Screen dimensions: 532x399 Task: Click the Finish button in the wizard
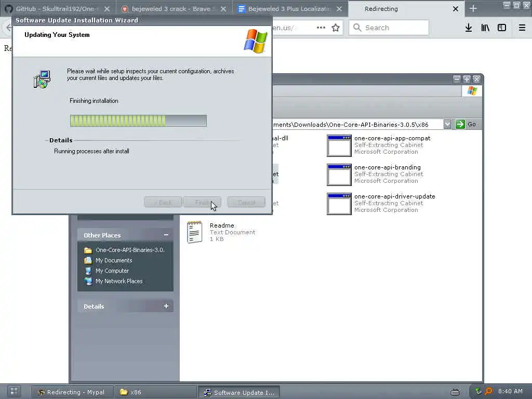(x=202, y=202)
